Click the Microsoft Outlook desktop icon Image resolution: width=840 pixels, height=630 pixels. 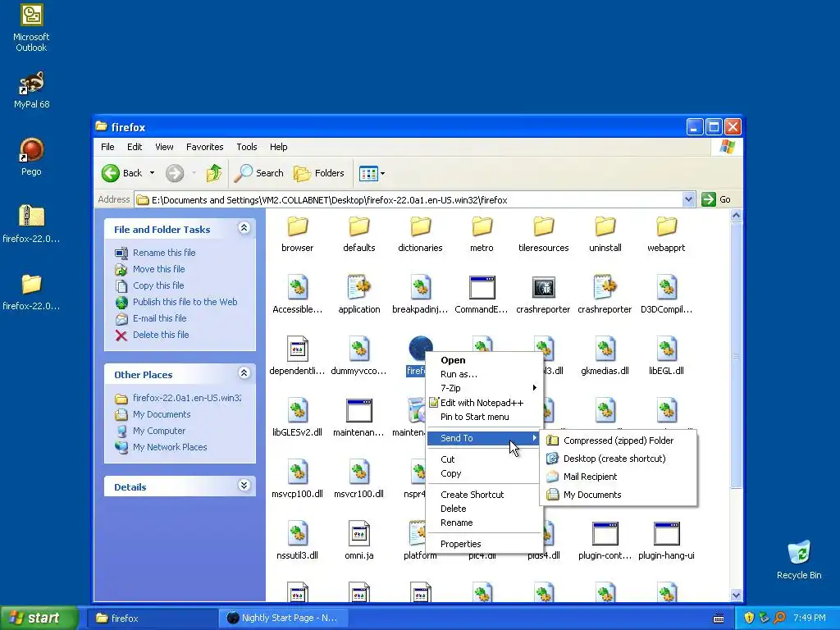[x=31, y=28]
